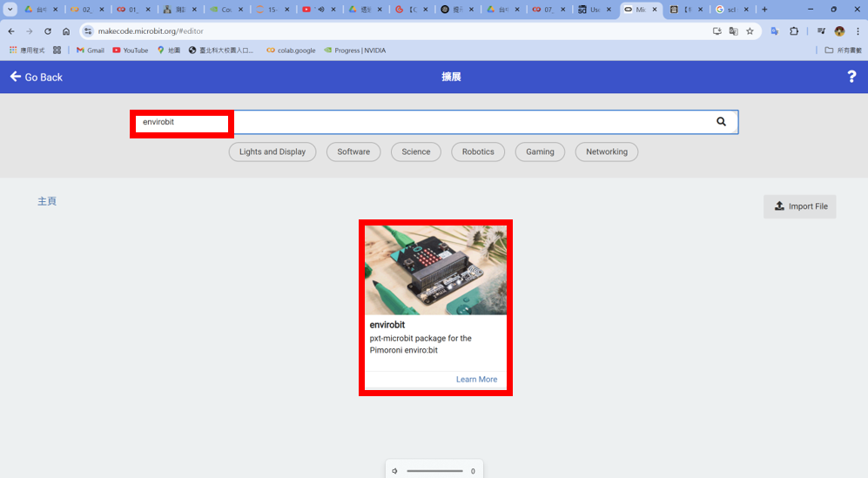Click the translate page icon

coord(733,31)
